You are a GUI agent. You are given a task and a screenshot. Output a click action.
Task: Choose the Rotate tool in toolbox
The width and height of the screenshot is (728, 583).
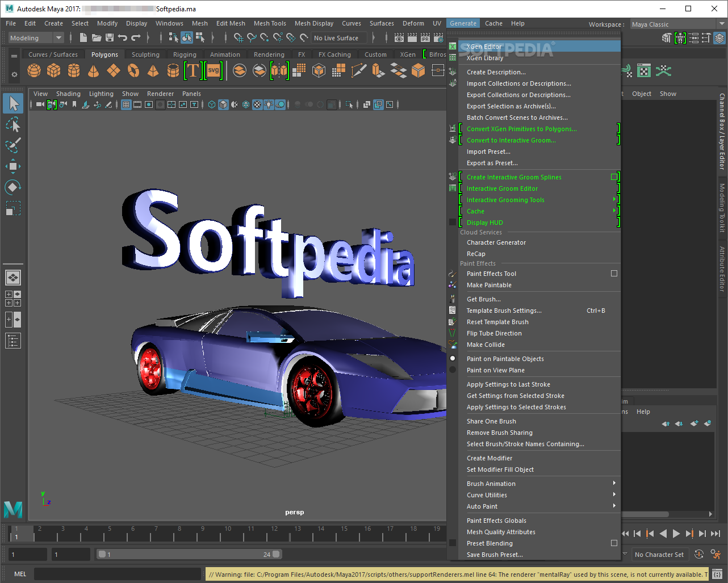coord(13,187)
